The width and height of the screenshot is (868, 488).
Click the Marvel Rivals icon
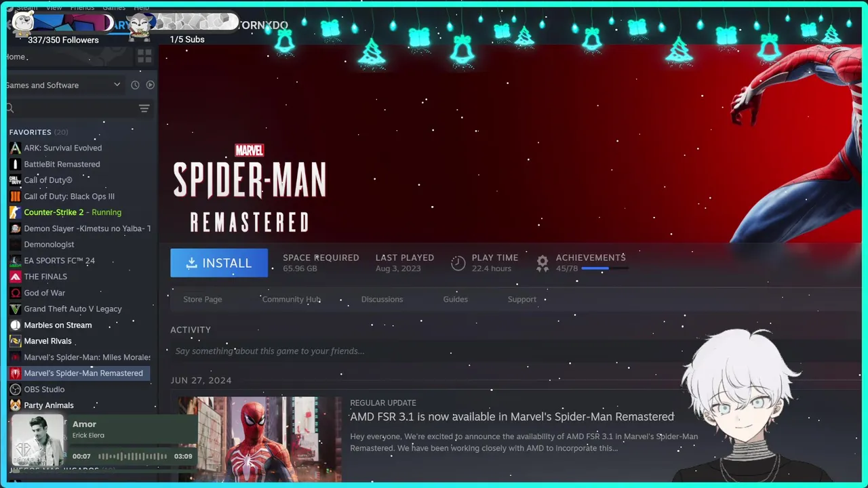pos(15,341)
